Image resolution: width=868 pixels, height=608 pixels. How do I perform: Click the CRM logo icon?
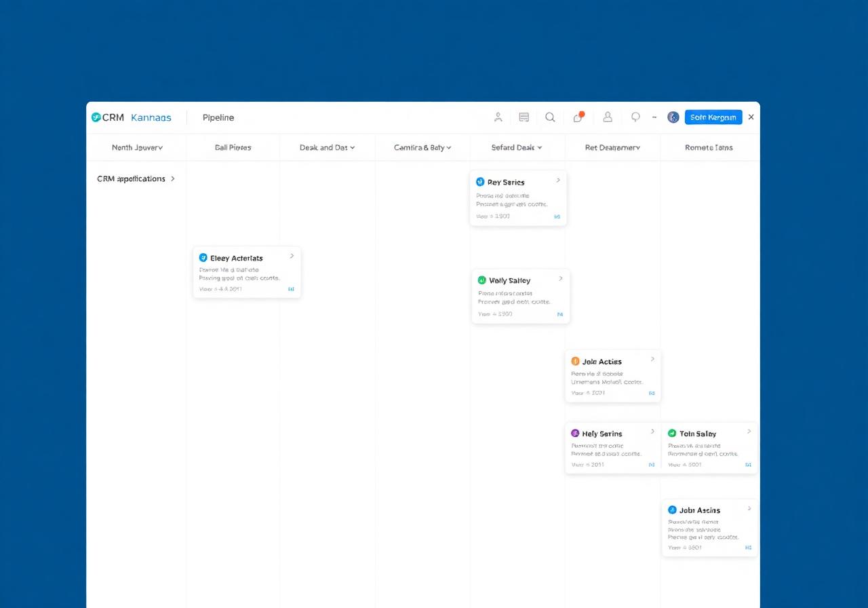point(96,117)
